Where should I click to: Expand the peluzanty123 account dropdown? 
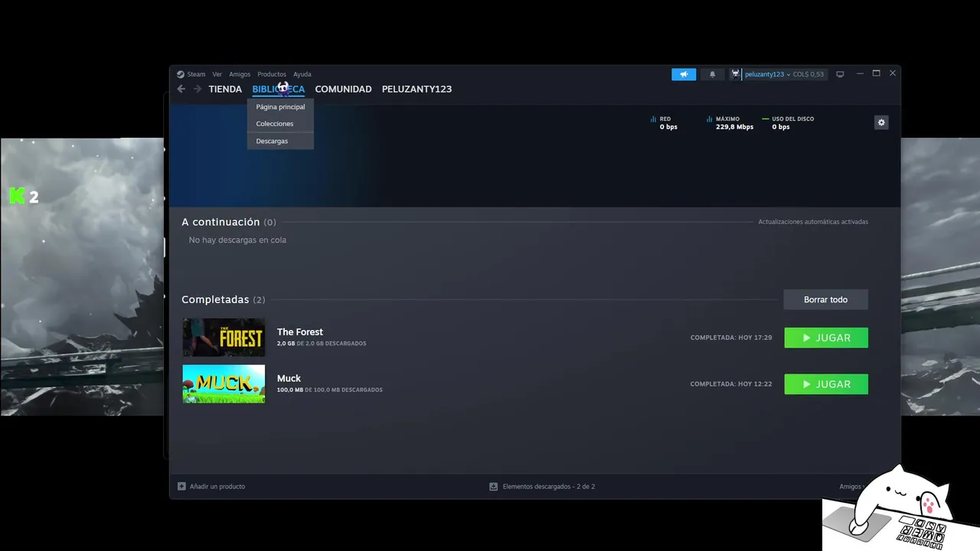767,74
